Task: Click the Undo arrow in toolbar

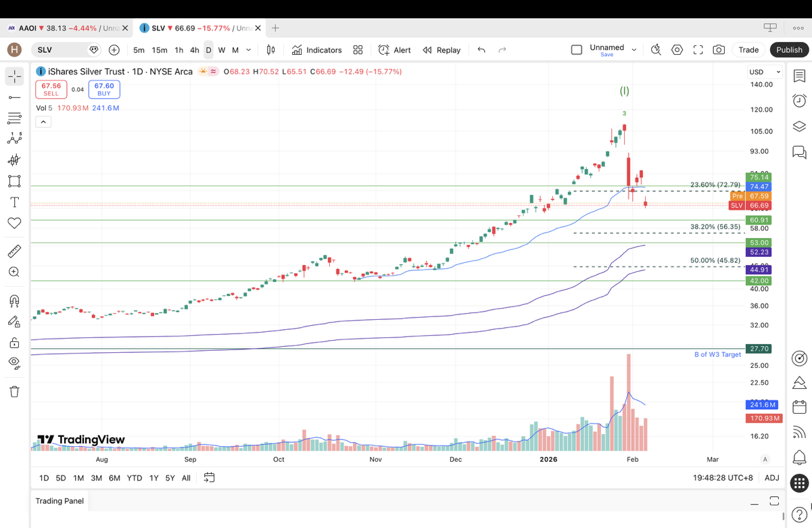Action: tap(481, 50)
